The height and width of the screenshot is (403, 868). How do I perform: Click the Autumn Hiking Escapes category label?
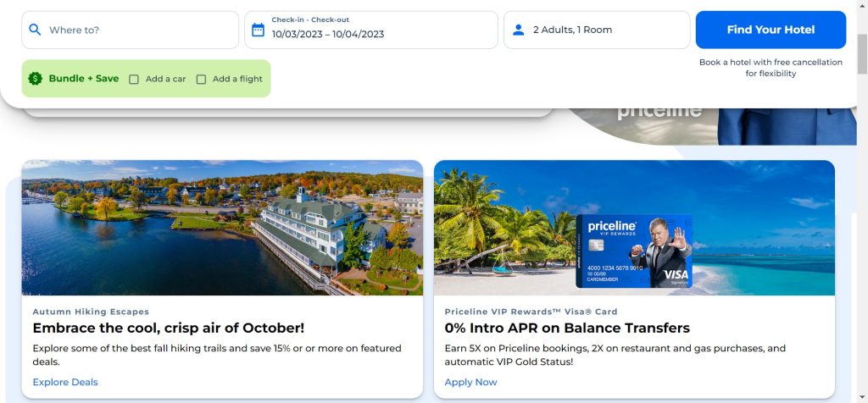click(x=91, y=312)
